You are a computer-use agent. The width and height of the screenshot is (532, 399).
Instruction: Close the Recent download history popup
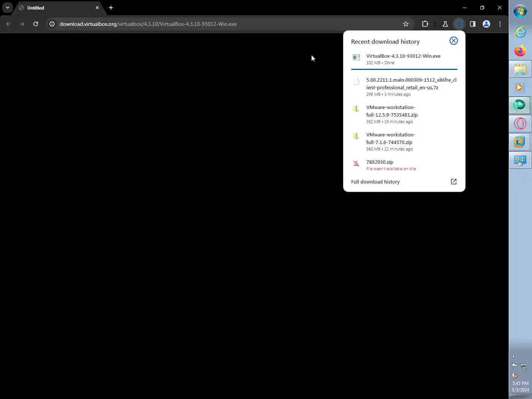453,41
